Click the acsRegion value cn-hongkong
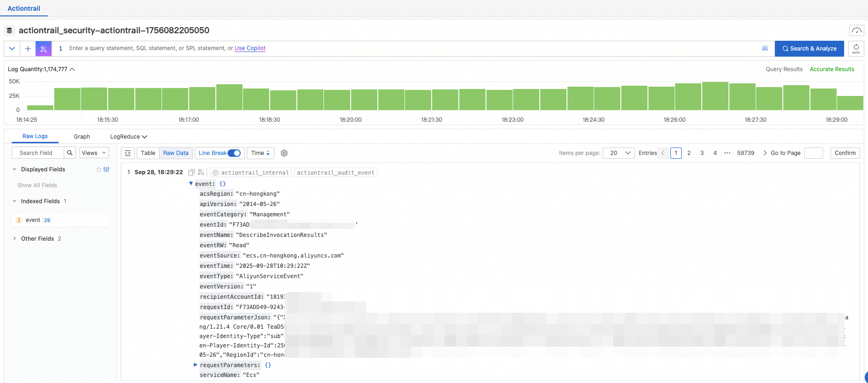 pos(257,194)
